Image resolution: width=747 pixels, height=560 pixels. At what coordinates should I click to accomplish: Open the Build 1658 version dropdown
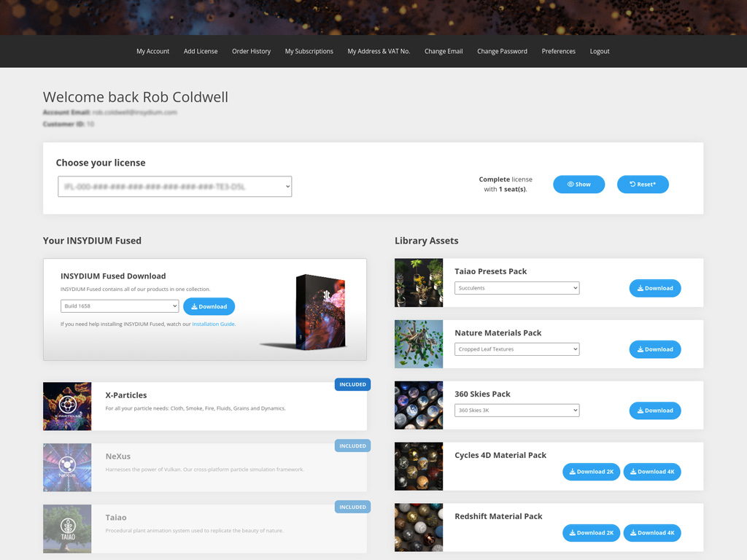[120, 306]
